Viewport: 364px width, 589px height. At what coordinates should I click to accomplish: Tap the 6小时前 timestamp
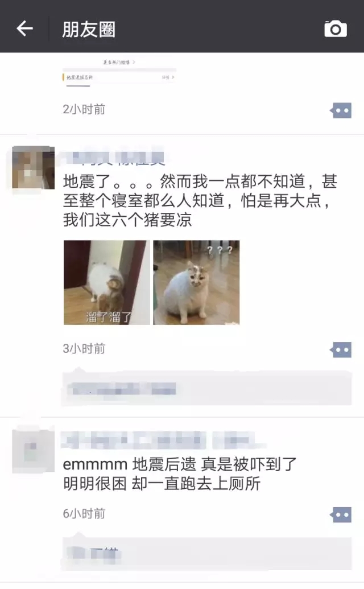84,513
